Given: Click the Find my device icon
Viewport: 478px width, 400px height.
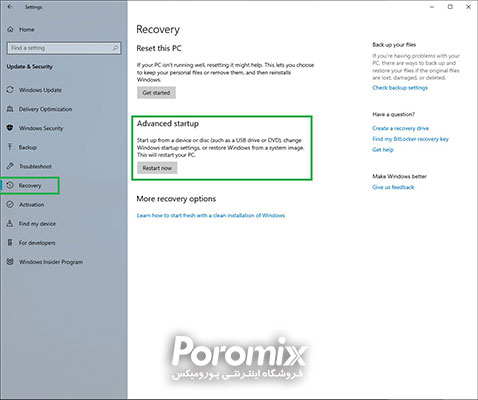Looking at the screenshot, I should 10,223.
